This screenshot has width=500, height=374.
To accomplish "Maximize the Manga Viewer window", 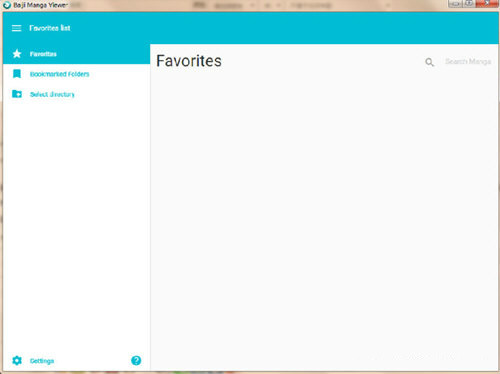I will 469,3.
